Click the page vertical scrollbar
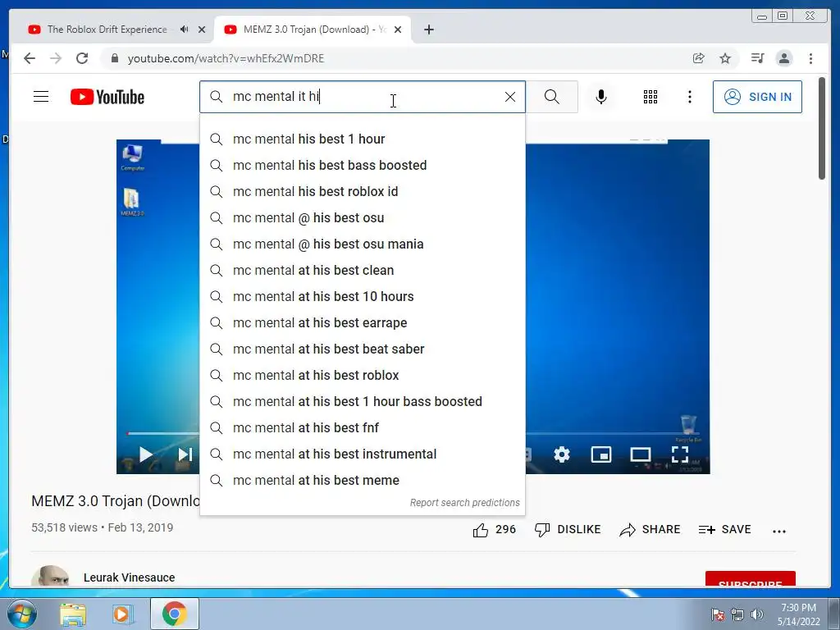 point(822,129)
